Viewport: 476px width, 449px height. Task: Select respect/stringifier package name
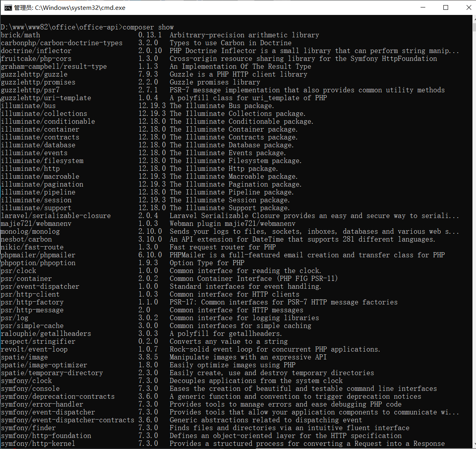38,341
